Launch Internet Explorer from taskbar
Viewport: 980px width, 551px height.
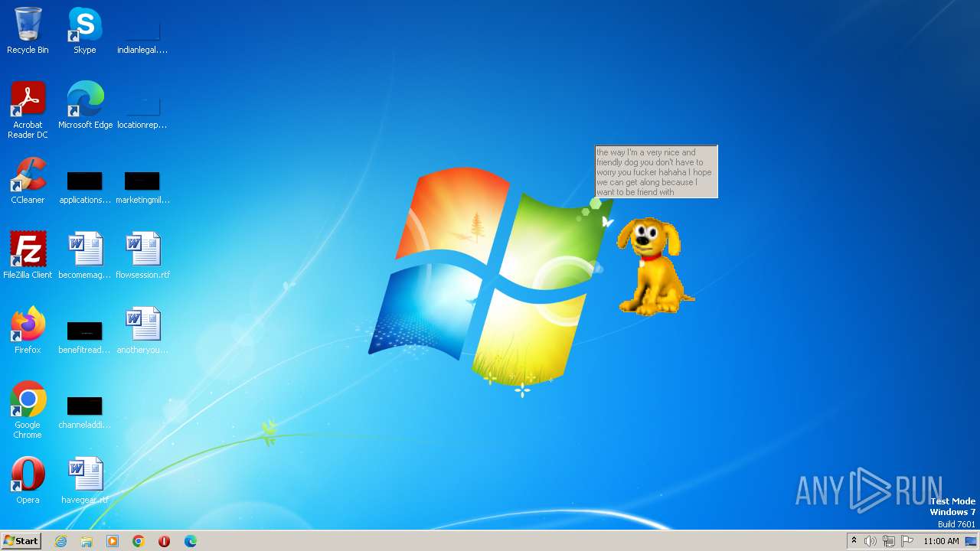coord(60,541)
